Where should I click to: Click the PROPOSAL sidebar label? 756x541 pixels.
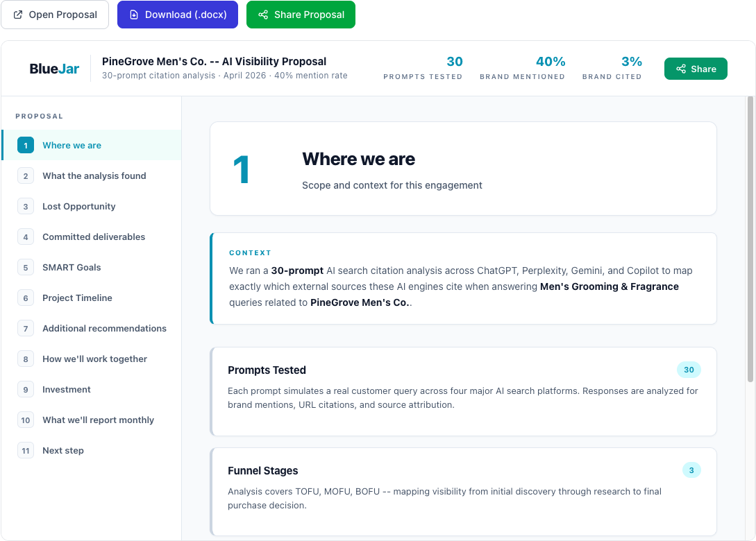pos(39,116)
